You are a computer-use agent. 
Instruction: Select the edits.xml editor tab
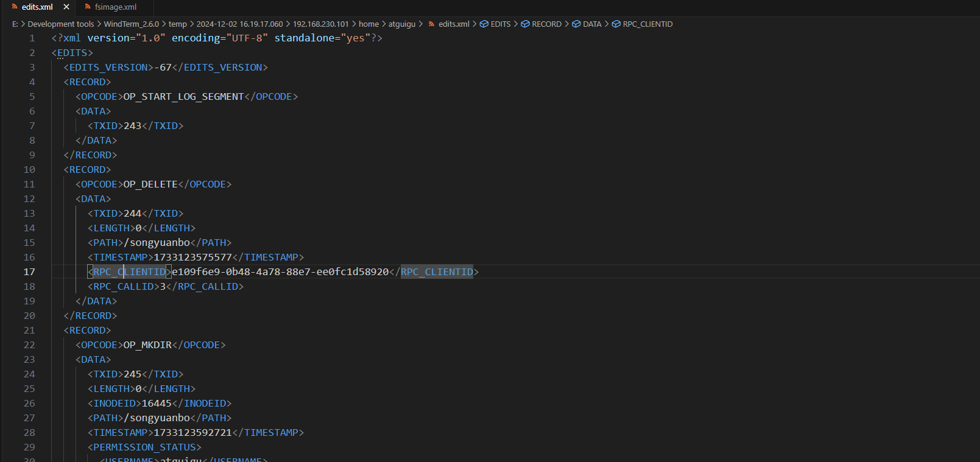37,7
